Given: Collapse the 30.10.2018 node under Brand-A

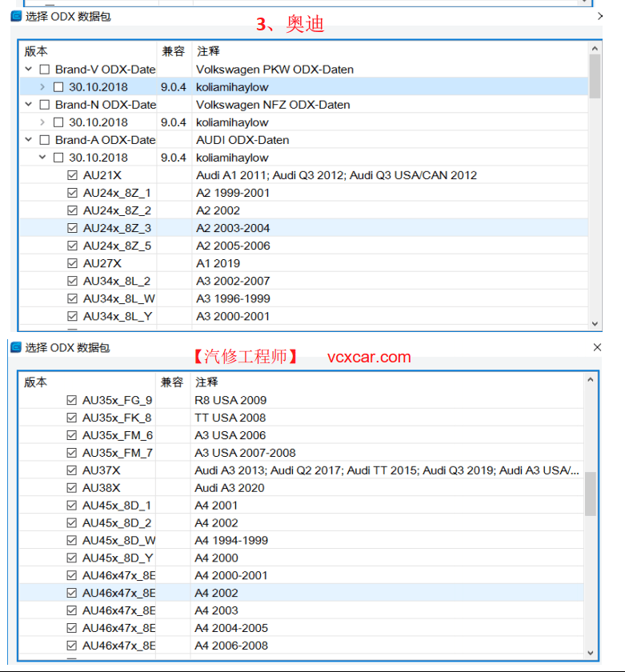Looking at the screenshot, I should coord(42,158).
